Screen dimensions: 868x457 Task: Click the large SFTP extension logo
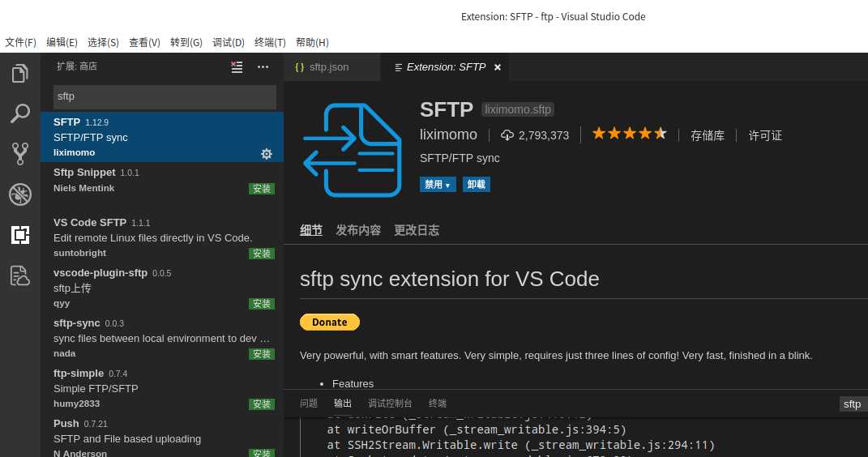coord(352,150)
